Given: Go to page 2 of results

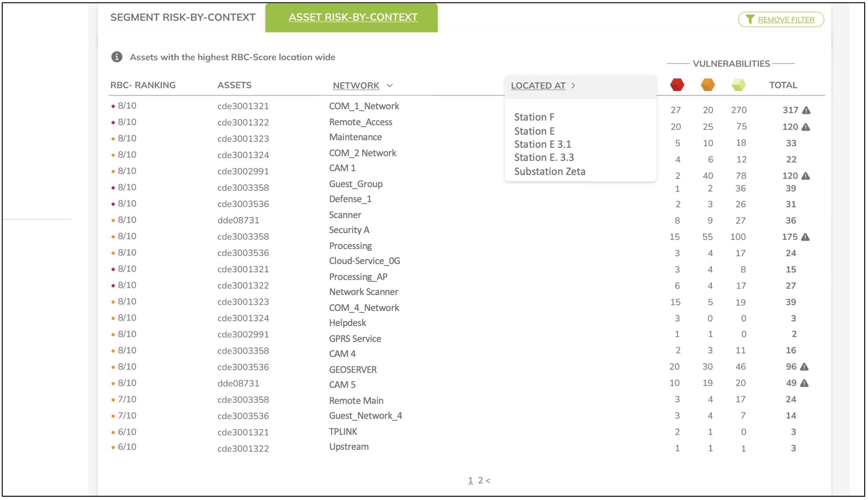Looking at the screenshot, I should pos(480,480).
